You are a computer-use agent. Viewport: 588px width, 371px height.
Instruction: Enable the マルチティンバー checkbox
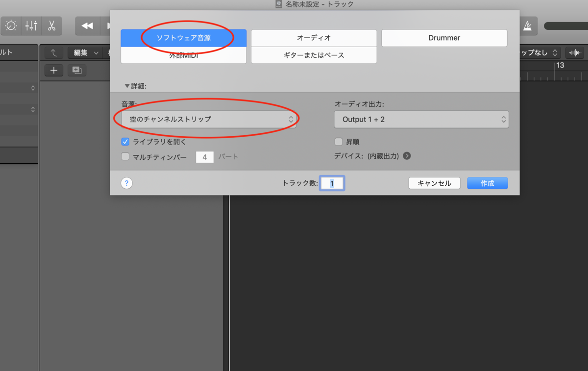coord(125,157)
